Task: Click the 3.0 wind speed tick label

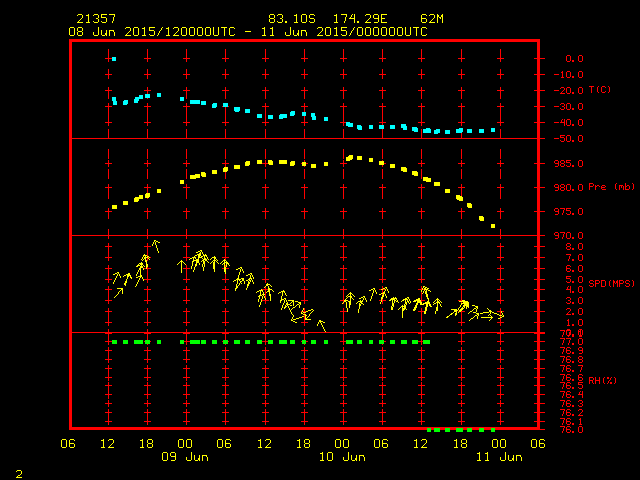Action: click(x=574, y=301)
